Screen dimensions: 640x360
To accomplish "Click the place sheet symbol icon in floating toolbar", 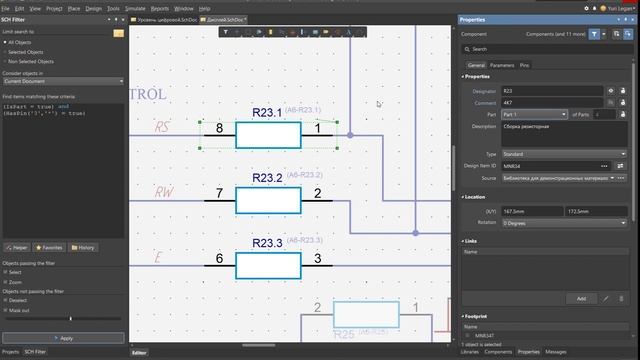I will pos(315,32).
